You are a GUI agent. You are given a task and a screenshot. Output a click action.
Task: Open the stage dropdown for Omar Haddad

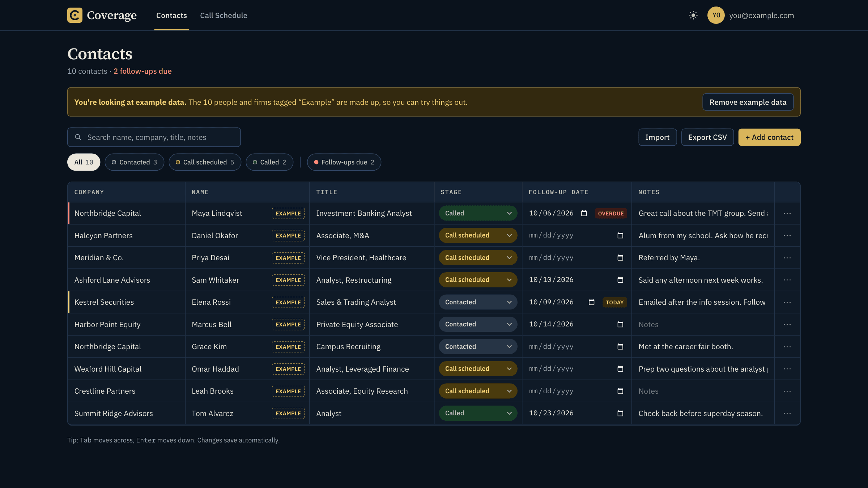click(478, 369)
